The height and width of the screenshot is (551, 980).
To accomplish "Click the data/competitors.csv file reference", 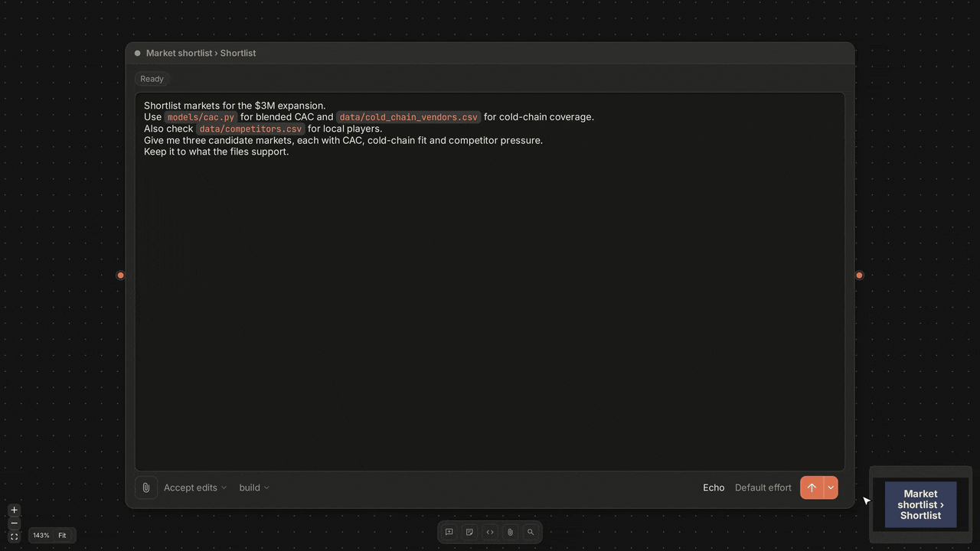I will [x=250, y=129].
